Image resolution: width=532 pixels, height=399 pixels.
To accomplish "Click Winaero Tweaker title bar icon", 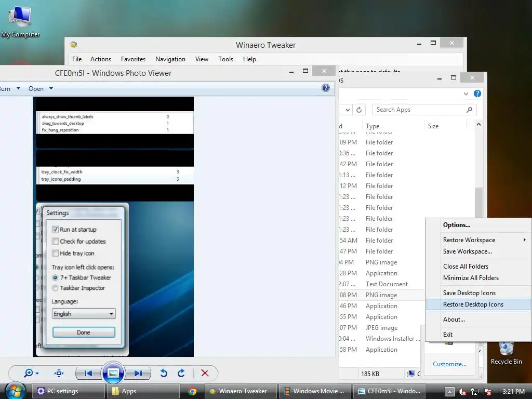I will click(74, 45).
